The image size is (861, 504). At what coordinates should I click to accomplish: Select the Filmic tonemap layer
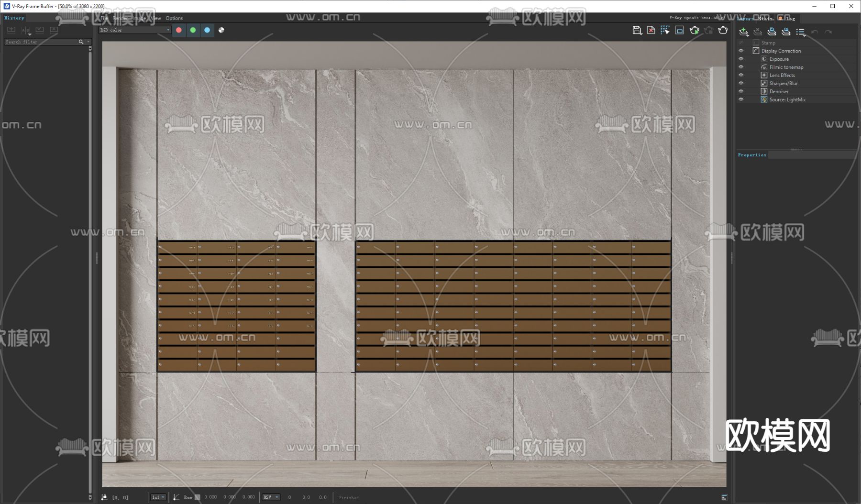pyautogui.click(x=786, y=67)
